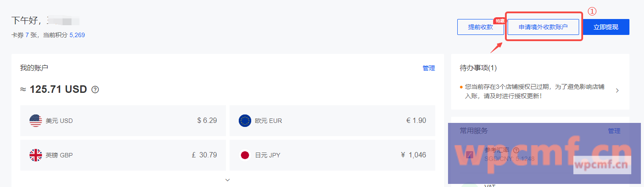Click the 参考汇率 service icon

470,155
